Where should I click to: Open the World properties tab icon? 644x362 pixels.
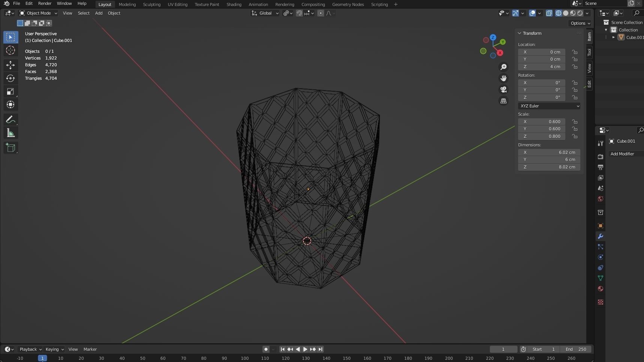(601, 199)
